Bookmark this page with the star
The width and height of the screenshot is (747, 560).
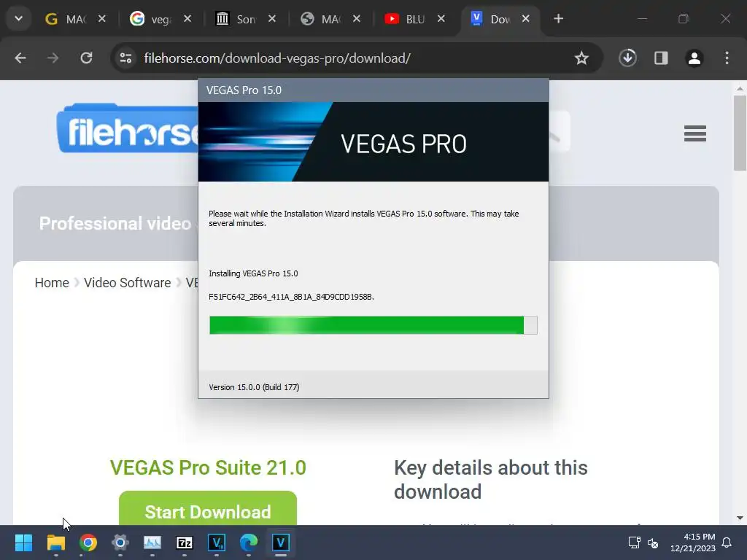click(581, 58)
